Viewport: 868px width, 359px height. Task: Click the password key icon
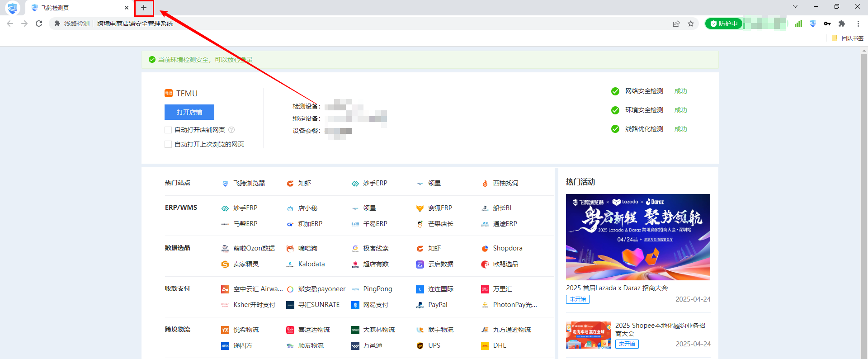click(827, 24)
